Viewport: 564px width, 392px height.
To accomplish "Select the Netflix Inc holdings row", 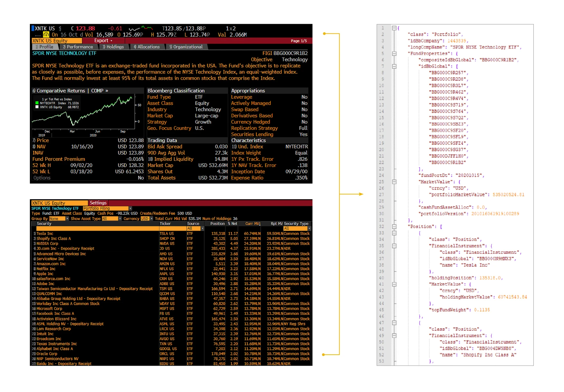I will pyautogui.click(x=171, y=269).
